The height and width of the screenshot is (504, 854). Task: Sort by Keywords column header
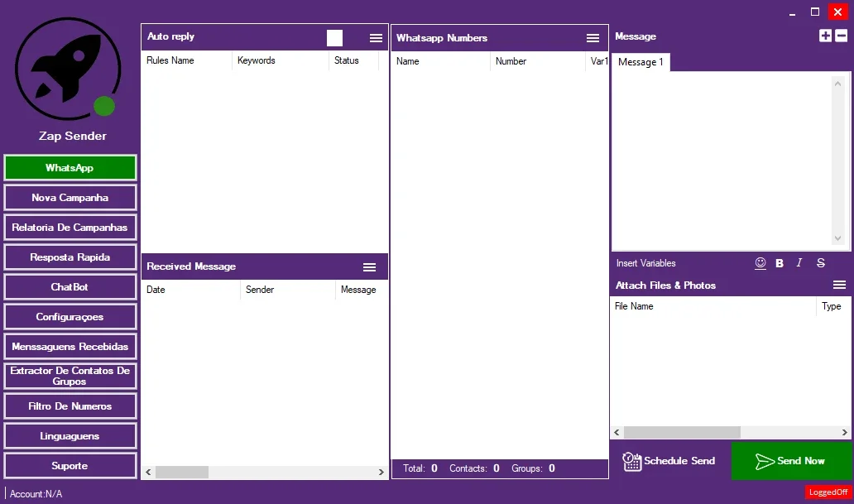pyautogui.click(x=281, y=60)
